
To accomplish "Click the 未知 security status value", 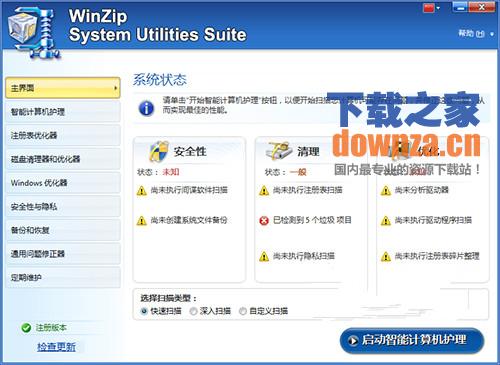I will (x=171, y=172).
